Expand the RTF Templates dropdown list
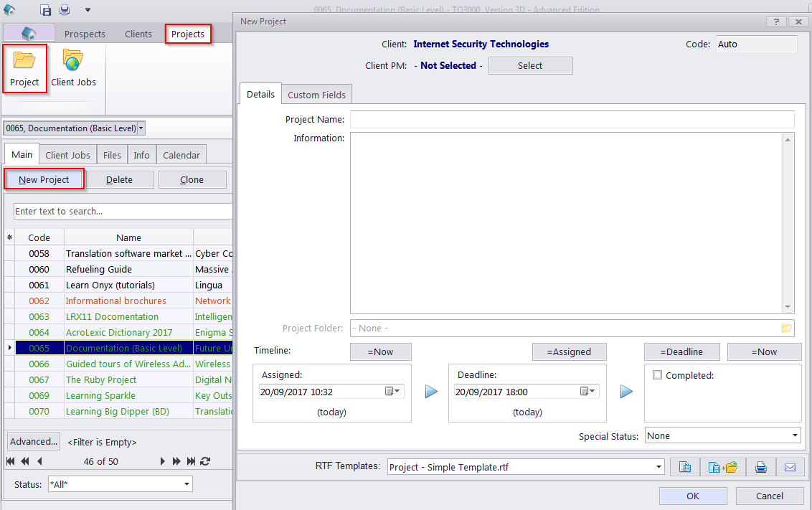This screenshot has width=812, height=510. pyautogui.click(x=658, y=467)
